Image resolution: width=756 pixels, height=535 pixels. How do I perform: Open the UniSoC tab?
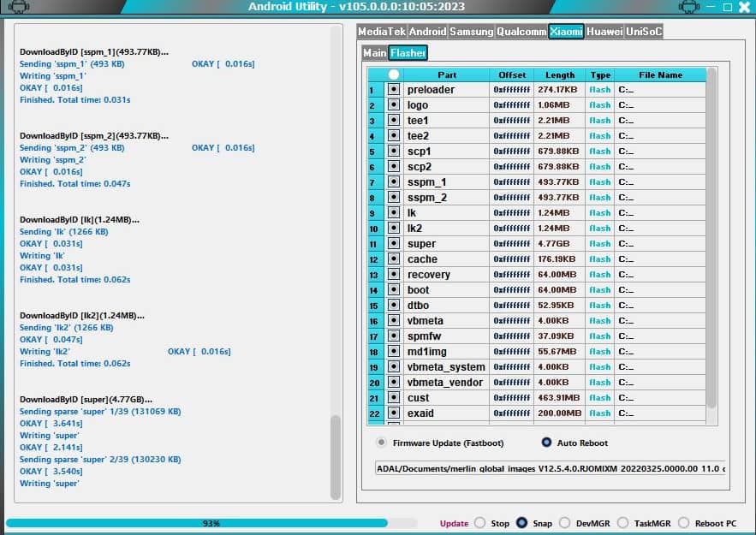(x=644, y=32)
